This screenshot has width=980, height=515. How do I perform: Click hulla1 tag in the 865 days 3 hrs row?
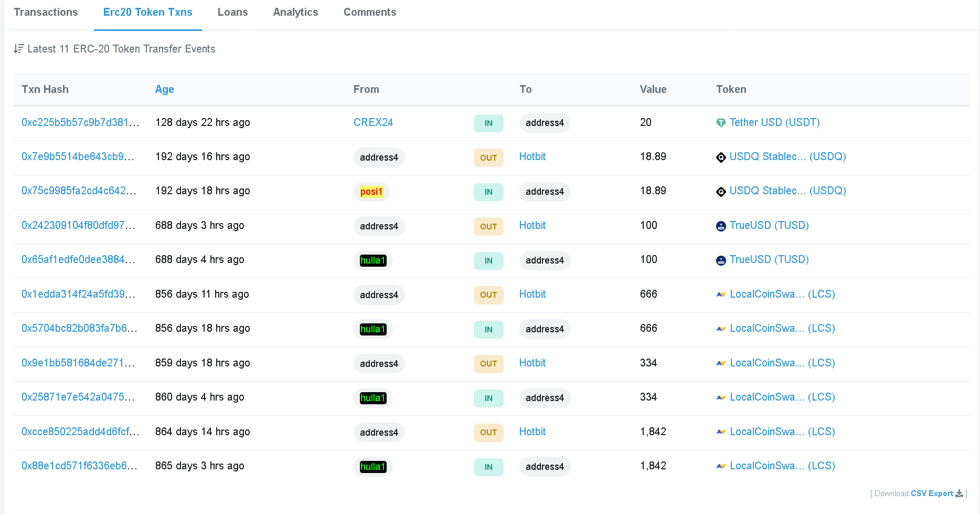click(x=373, y=467)
